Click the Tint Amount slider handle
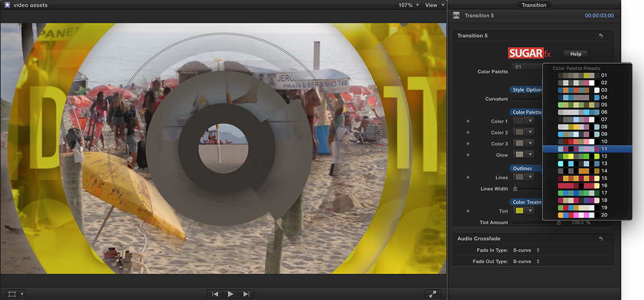644x300 pixels. 559,222
